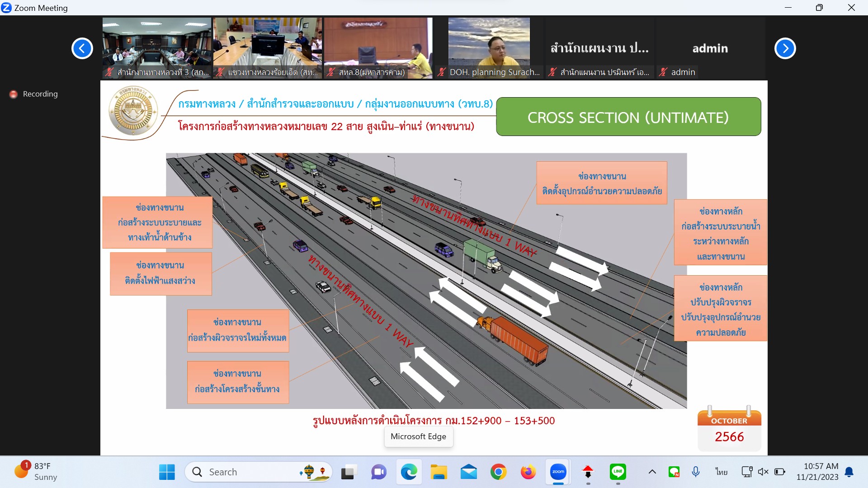Switch the Thai input language indicator
868x488 pixels.
click(721, 472)
